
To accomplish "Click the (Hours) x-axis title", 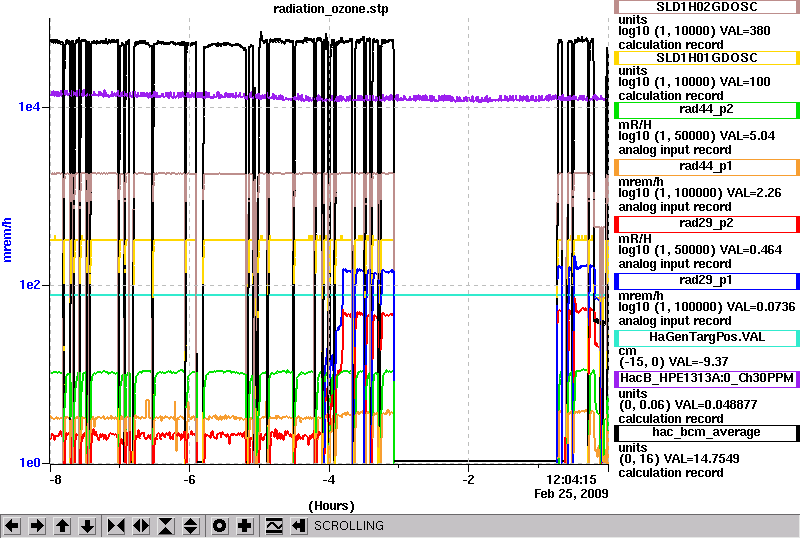I will point(332,506).
